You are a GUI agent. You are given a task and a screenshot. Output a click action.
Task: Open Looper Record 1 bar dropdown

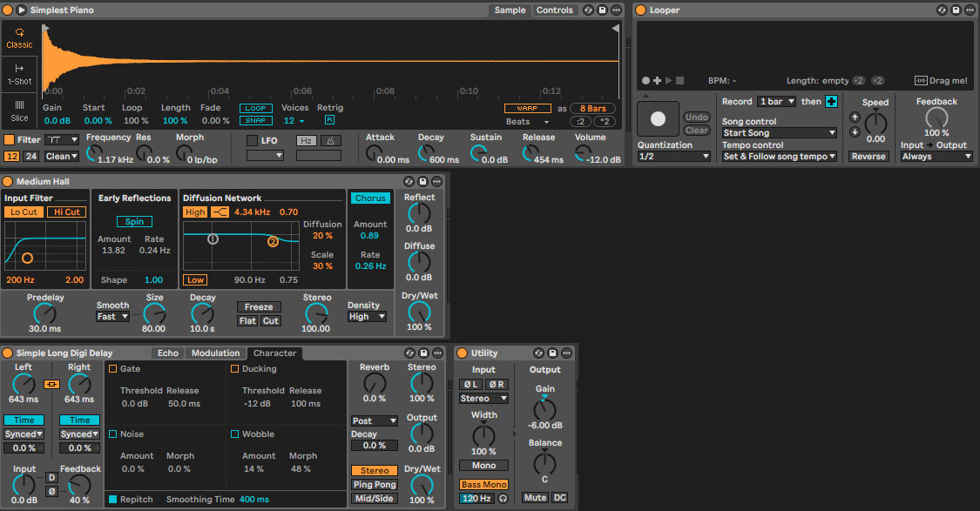point(777,102)
